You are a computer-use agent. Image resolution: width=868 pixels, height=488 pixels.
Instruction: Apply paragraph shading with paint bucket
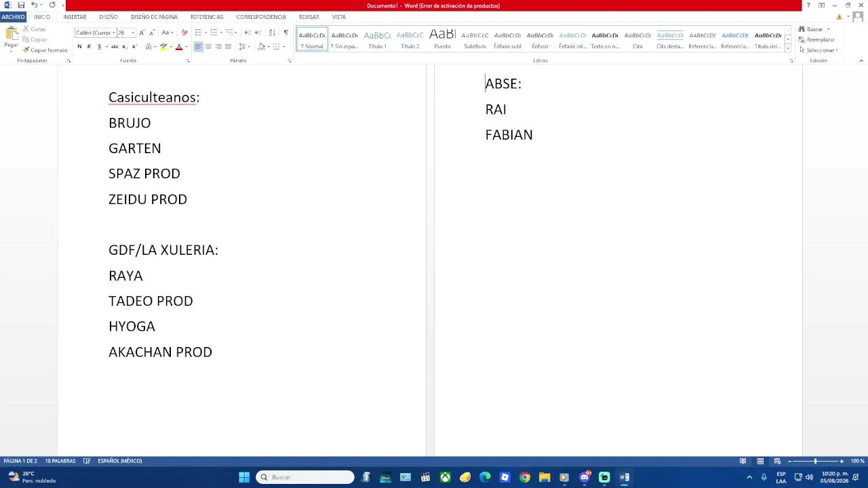tap(261, 47)
